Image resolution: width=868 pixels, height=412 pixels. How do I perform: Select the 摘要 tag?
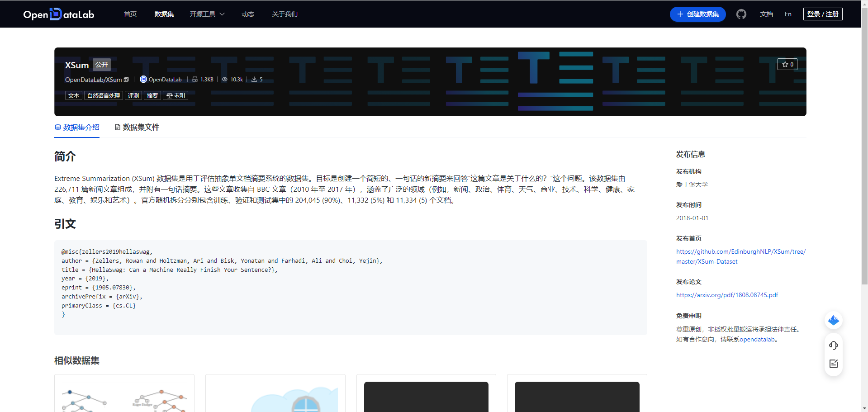tap(152, 95)
